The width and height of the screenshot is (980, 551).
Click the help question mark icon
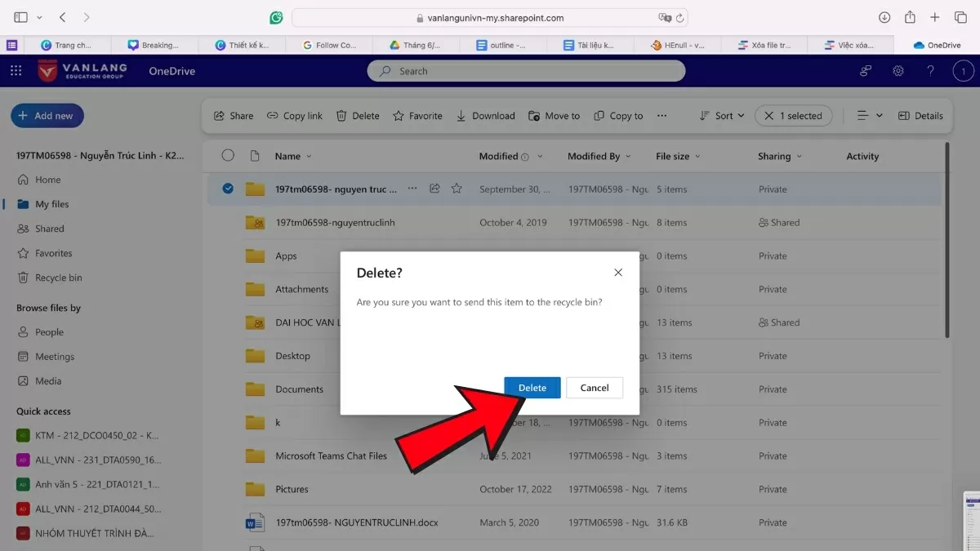tap(930, 71)
